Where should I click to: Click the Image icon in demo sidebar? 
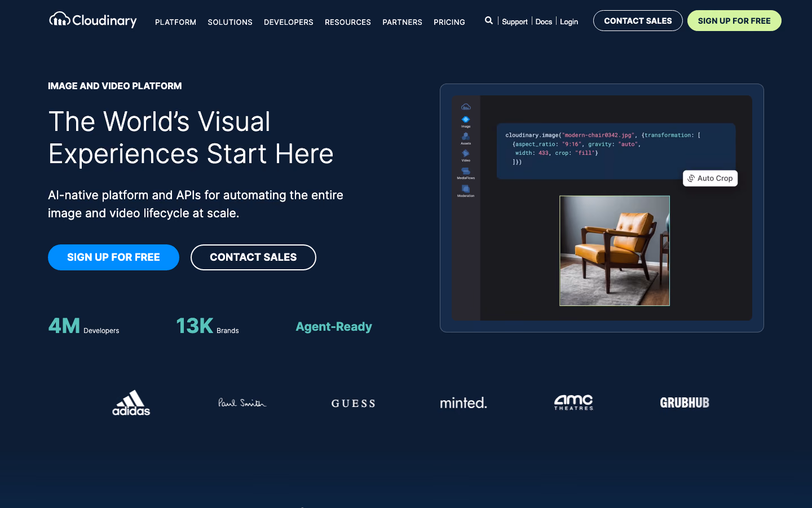point(466,121)
